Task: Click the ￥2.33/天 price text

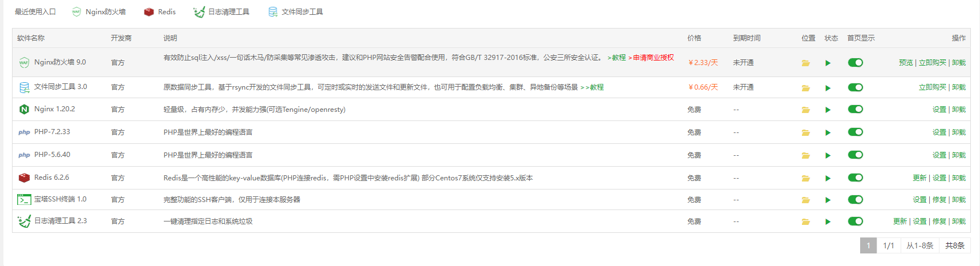Action: tap(703, 63)
